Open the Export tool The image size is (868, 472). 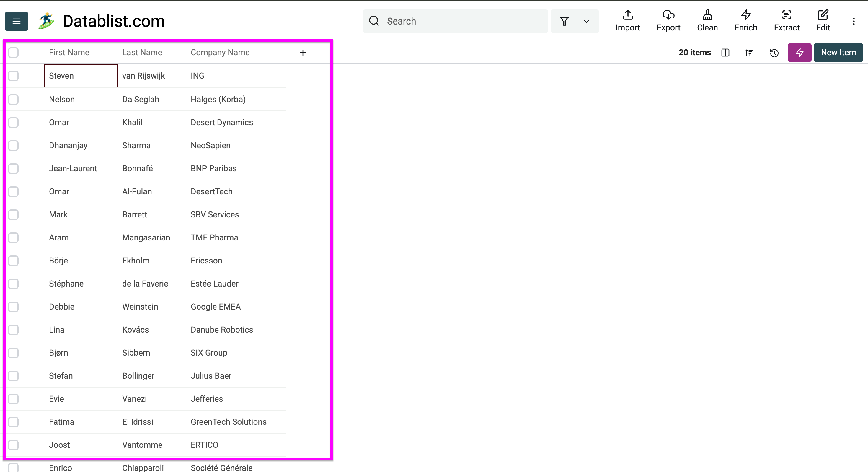[x=668, y=21]
